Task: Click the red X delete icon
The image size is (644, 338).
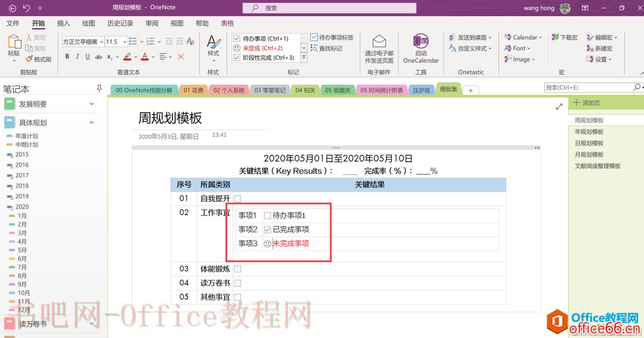Action: [x=181, y=57]
